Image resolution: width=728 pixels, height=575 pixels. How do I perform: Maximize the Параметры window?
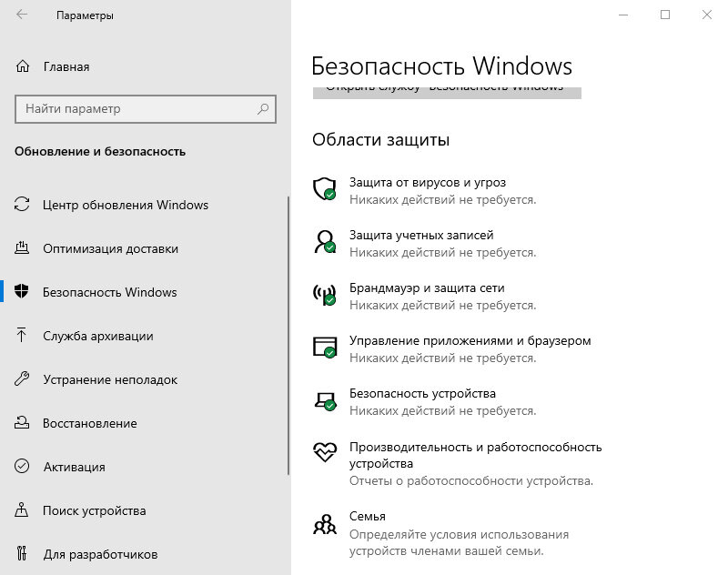[665, 15]
